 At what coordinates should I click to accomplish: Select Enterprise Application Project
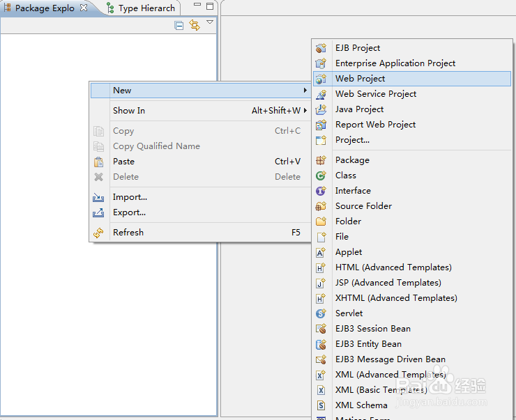pyautogui.click(x=412, y=63)
